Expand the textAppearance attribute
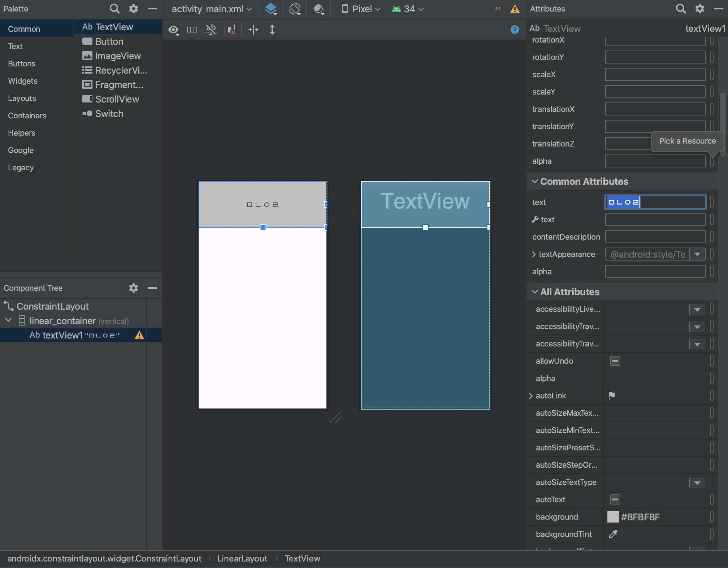The image size is (728, 568). (533, 254)
